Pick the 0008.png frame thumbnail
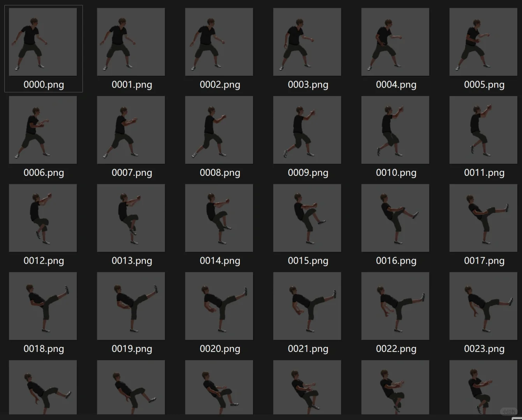Image resolution: width=522 pixels, height=420 pixels. click(x=219, y=130)
